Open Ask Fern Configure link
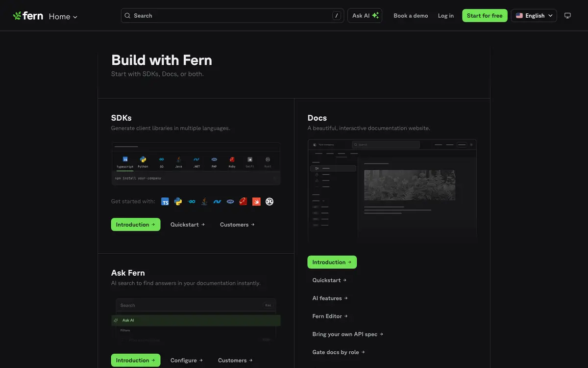This screenshot has width=588, height=368. click(187, 360)
